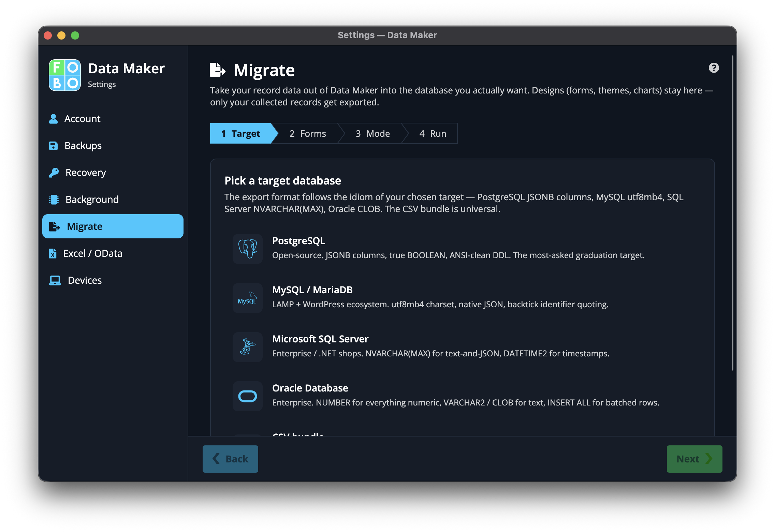Go to wizard step 2 Forms
Image resolution: width=775 pixels, height=532 pixels.
pyautogui.click(x=308, y=133)
